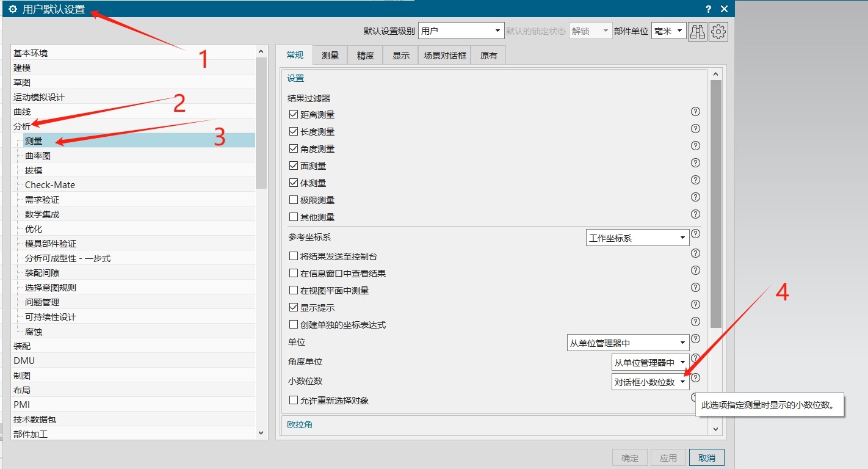Click help icon beside 角度测量
Viewport: 868px width, 469px height.
695,146
